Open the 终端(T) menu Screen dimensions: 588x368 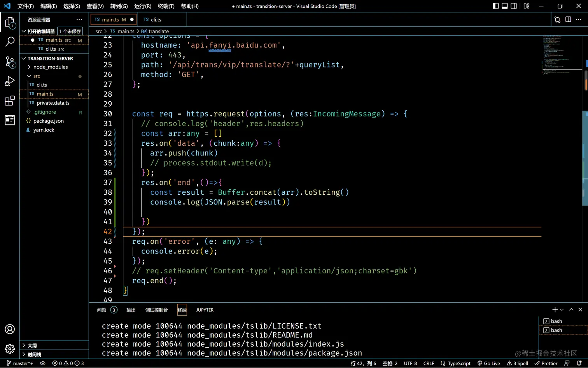coord(166,6)
